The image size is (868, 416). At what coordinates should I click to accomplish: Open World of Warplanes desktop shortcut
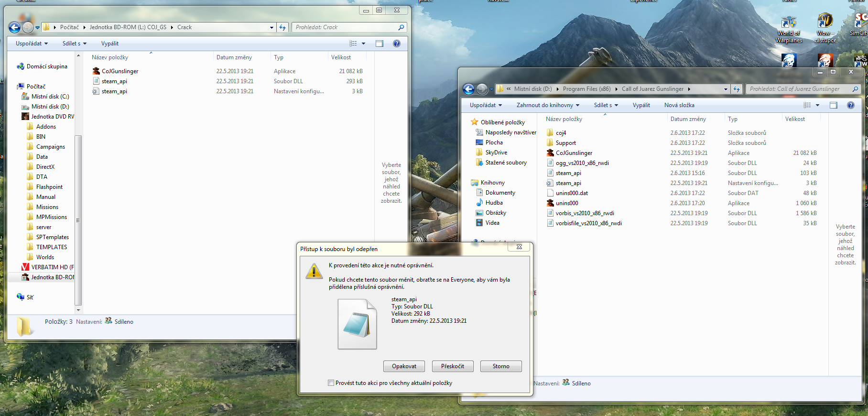789,30
